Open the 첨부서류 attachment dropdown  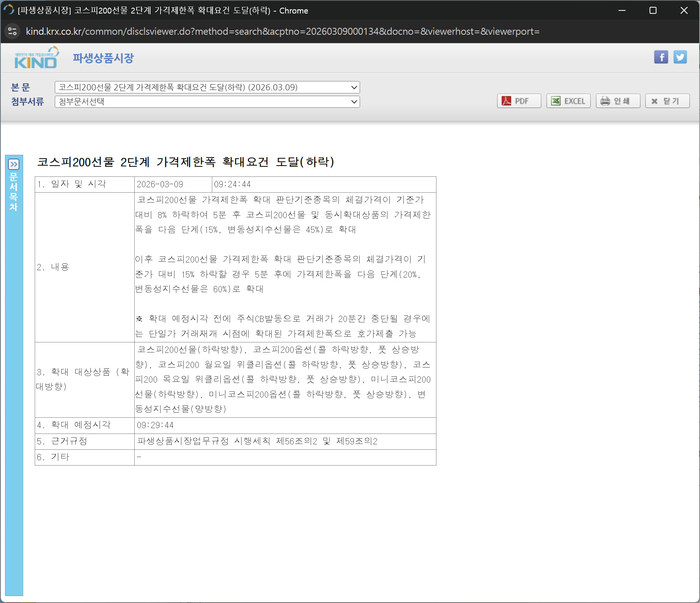[207, 102]
